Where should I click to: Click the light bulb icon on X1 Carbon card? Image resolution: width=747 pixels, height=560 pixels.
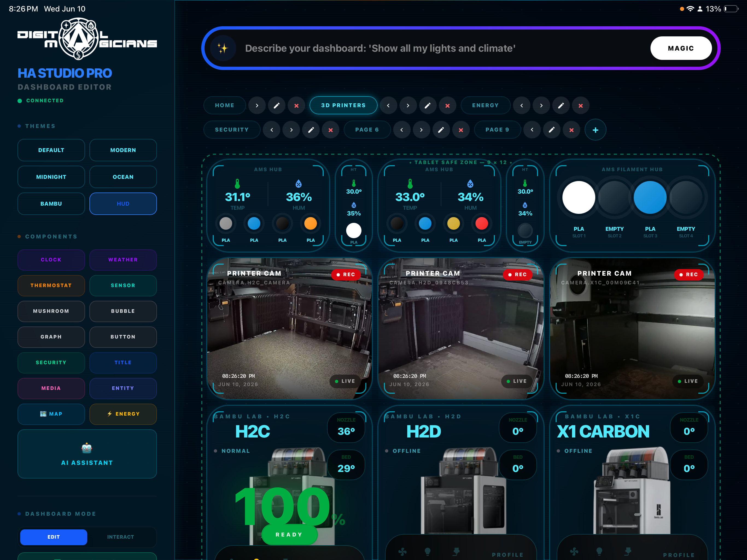[599, 552]
